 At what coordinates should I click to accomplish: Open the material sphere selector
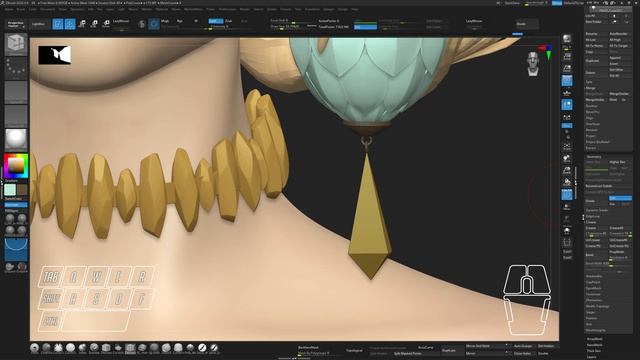click(x=16, y=140)
